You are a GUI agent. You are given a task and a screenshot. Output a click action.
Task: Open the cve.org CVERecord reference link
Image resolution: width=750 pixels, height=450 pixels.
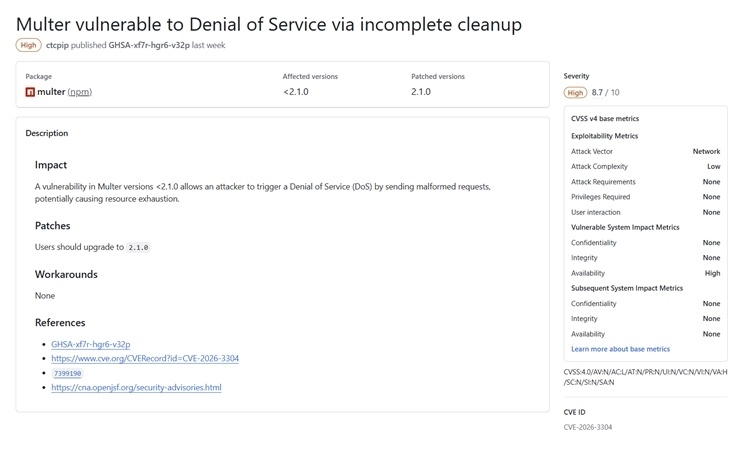(x=145, y=358)
